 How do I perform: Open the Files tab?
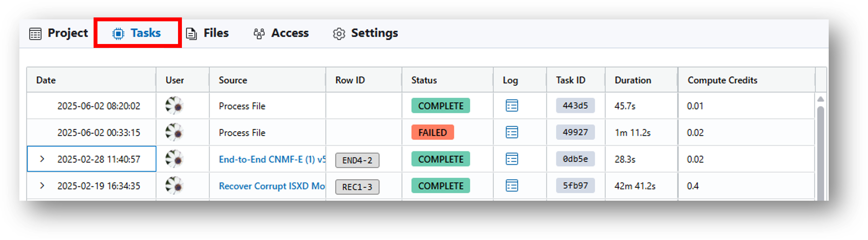(207, 33)
